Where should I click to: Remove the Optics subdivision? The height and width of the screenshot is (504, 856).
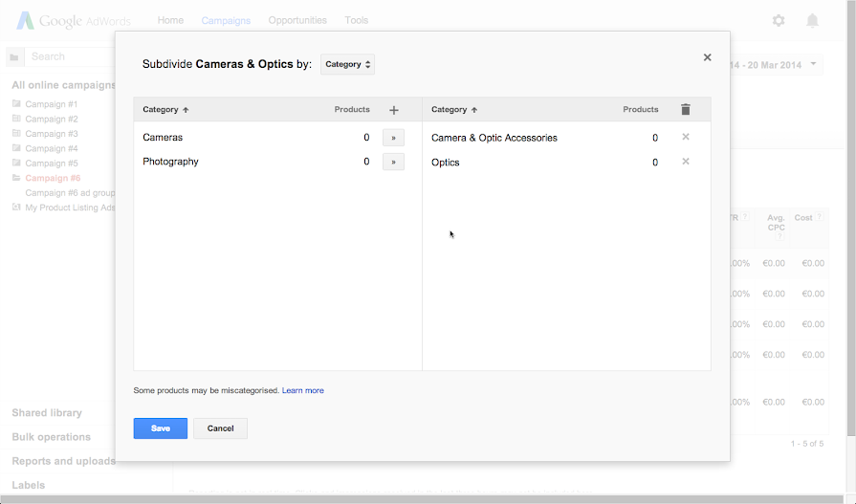(686, 162)
